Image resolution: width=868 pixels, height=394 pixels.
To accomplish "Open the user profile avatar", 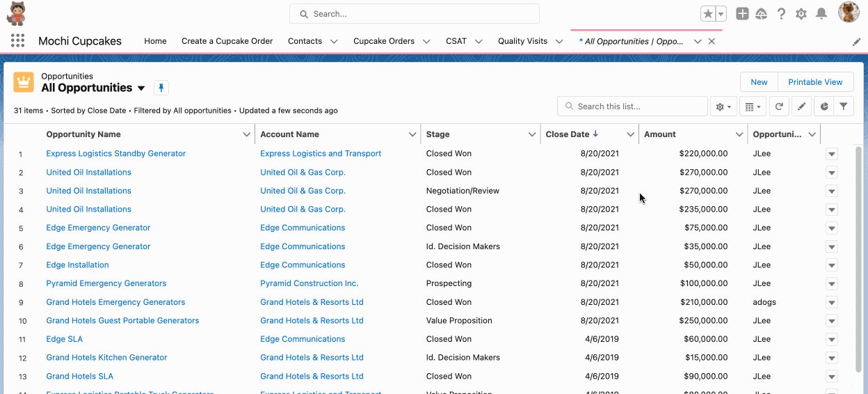I will point(849,13).
